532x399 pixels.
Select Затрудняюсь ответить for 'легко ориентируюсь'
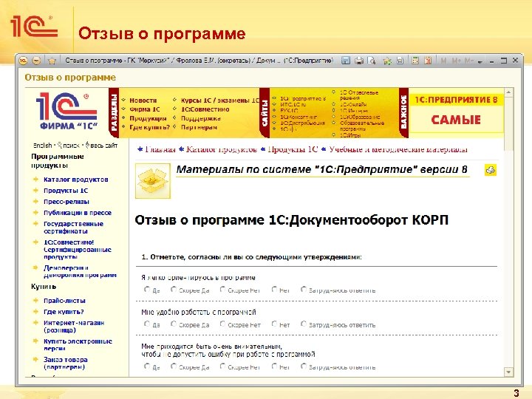[x=304, y=290]
